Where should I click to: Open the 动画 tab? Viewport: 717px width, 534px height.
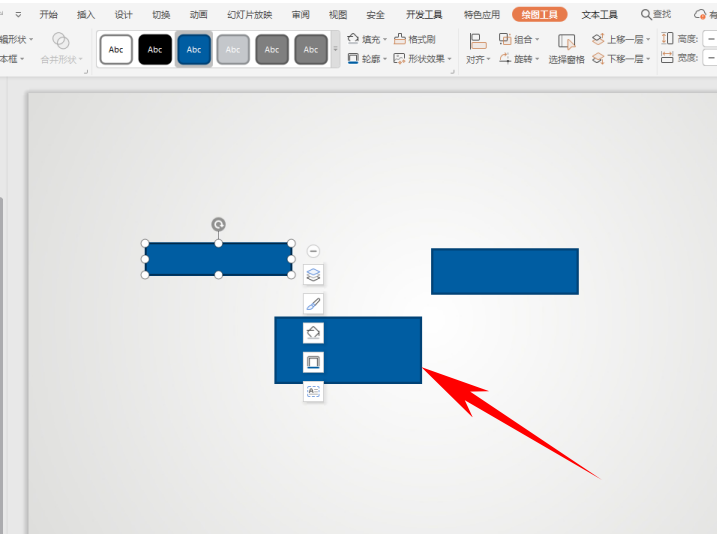click(198, 15)
